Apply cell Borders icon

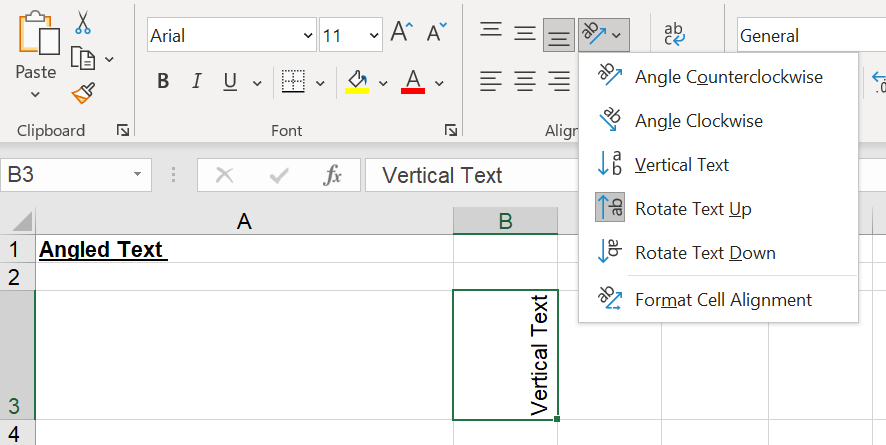[x=293, y=81]
